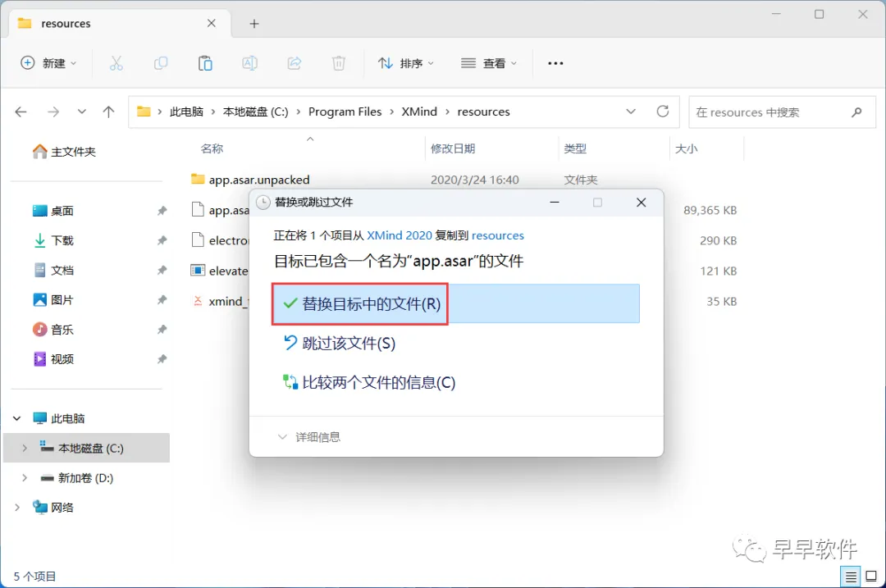Select 新加卷 (D:) drive in sidebar
886x588 pixels.
(x=77, y=478)
